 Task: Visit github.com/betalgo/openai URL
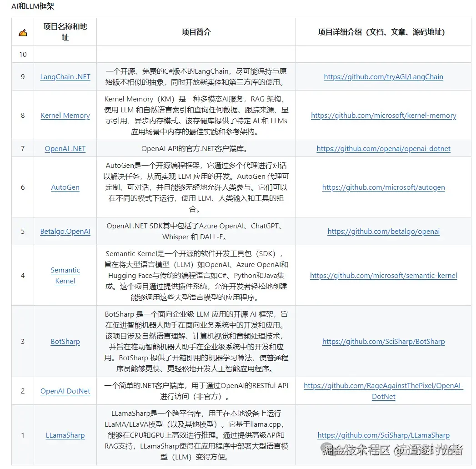pos(383,232)
